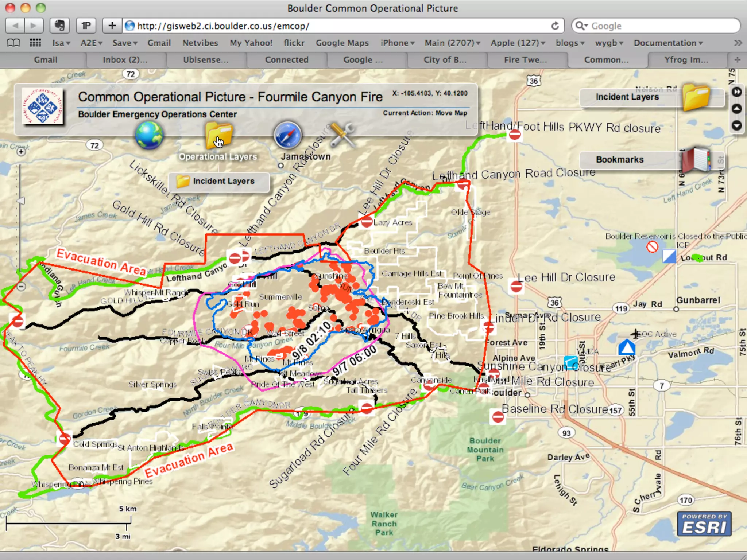This screenshot has width=747, height=560.
Task: Expand the Documentation bookmarks dropdown
Action: [668, 43]
